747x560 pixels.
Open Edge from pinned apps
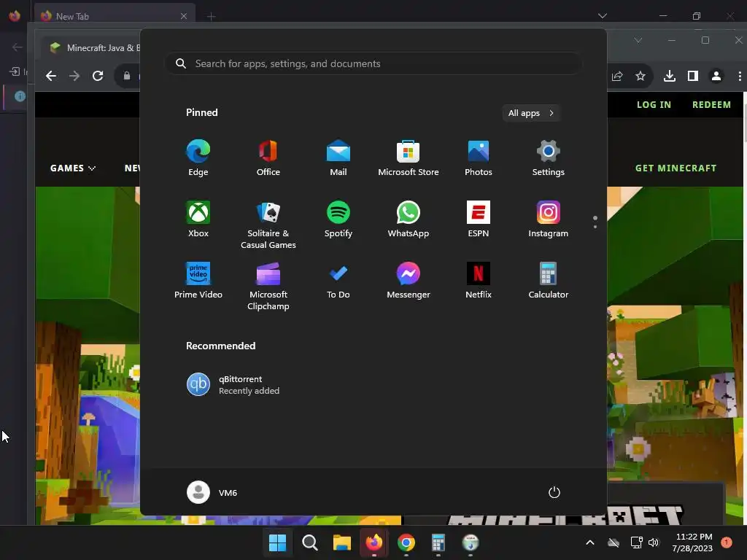(x=198, y=157)
